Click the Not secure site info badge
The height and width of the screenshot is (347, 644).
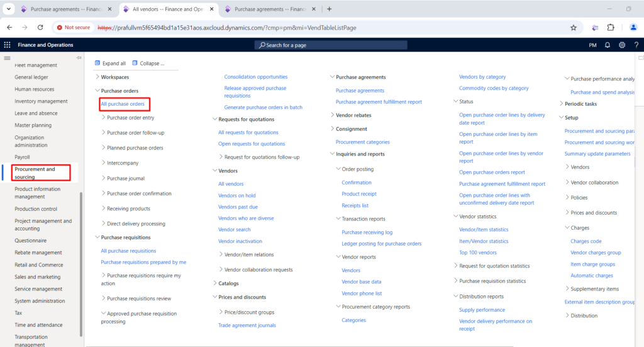[x=74, y=28]
